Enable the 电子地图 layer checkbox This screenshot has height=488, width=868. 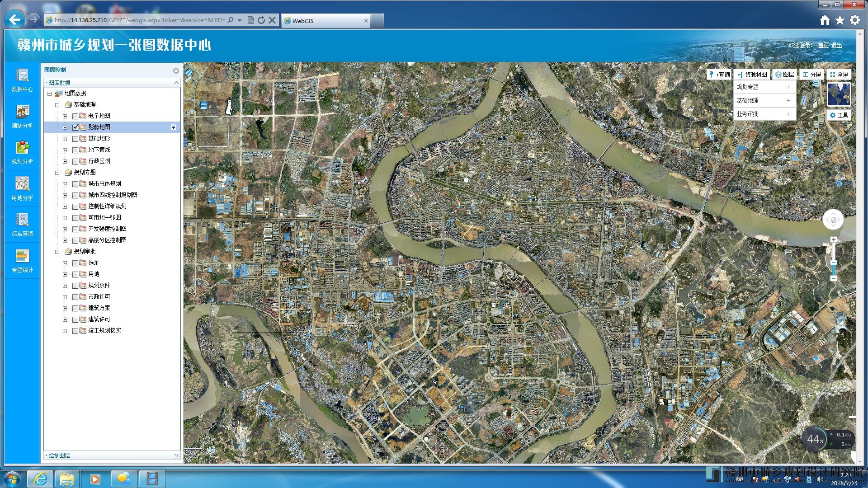tap(75, 116)
